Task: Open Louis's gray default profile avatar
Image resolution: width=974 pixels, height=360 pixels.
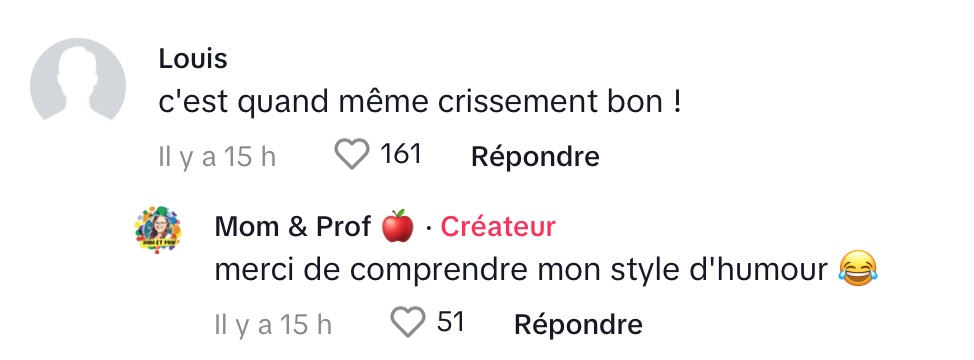Action: pos(78,79)
